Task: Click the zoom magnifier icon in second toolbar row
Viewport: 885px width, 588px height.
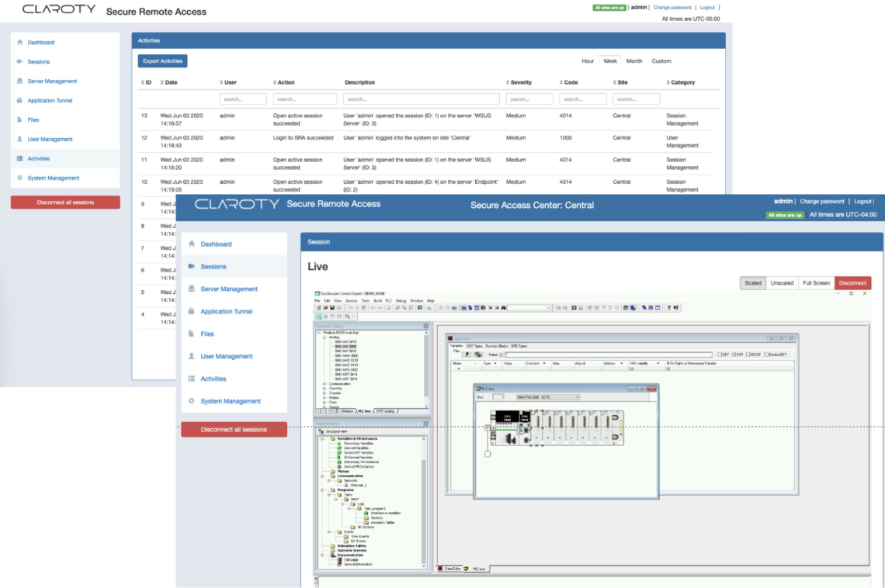Action: (x=348, y=316)
